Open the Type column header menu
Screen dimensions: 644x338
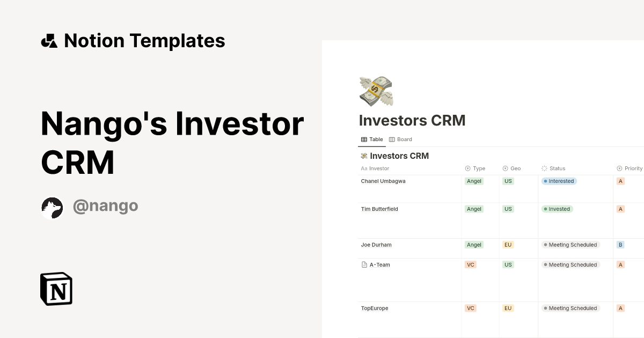click(x=477, y=168)
